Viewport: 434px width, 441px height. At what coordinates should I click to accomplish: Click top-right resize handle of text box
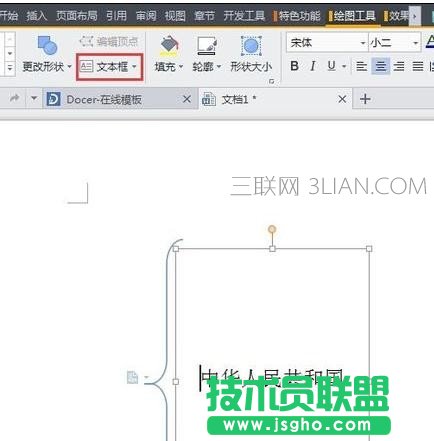[369, 249]
